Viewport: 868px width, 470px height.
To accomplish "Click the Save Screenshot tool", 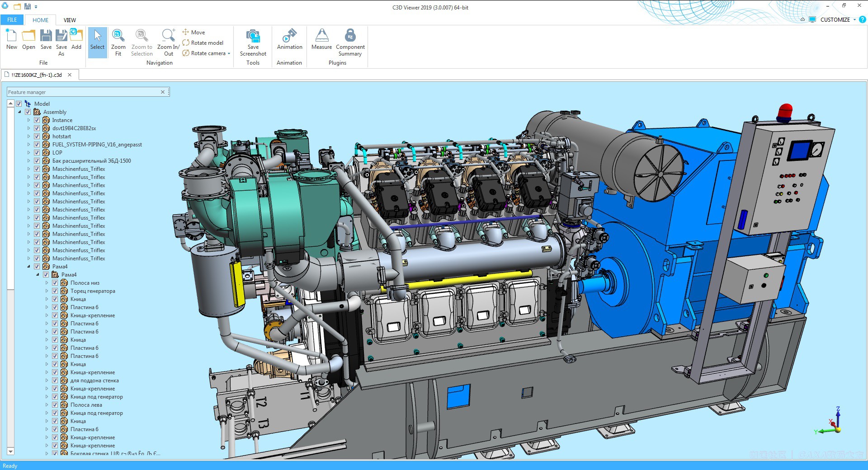I will coord(253,41).
